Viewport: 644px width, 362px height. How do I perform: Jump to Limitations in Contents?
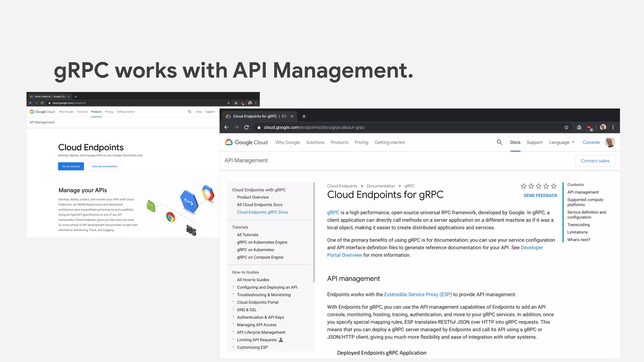coord(577,232)
